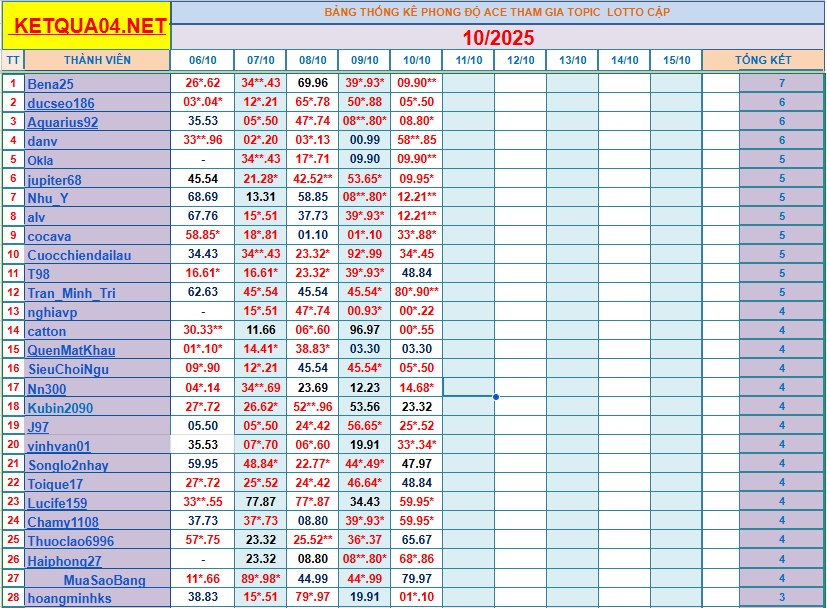
Task: Select the 15/10 date column header
Action: (x=676, y=60)
